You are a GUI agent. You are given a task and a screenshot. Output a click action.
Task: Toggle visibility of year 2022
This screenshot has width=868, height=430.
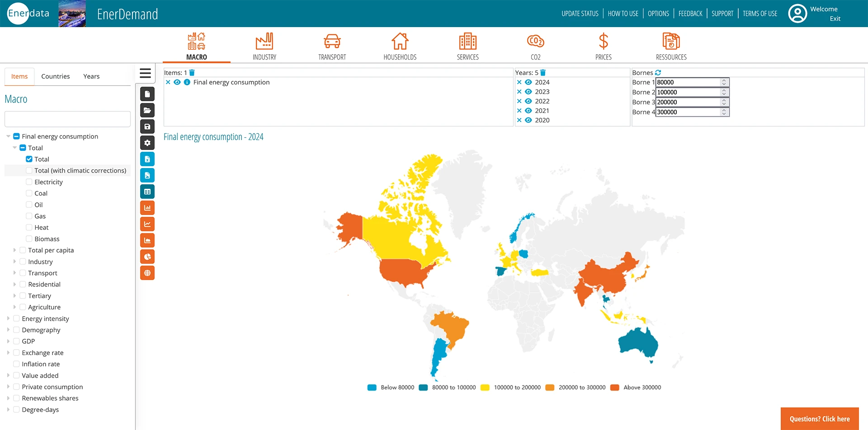point(528,101)
